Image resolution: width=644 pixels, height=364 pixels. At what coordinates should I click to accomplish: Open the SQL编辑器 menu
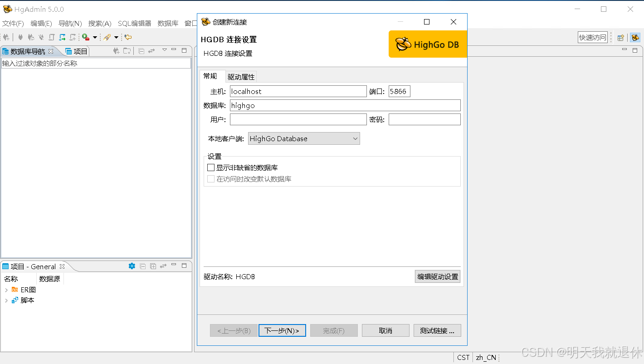click(x=135, y=24)
